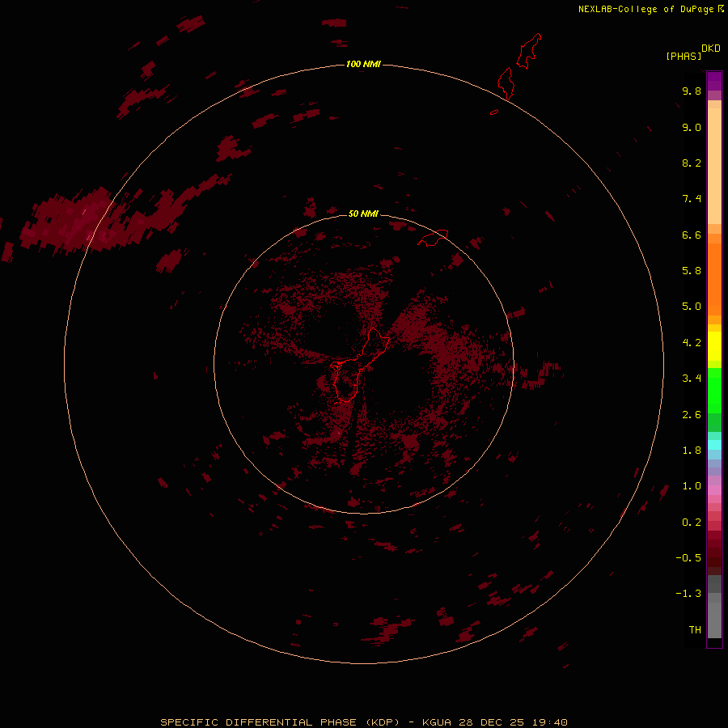Click the gray bottom segment of the color bar
The image size is (728, 728).
[714, 620]
